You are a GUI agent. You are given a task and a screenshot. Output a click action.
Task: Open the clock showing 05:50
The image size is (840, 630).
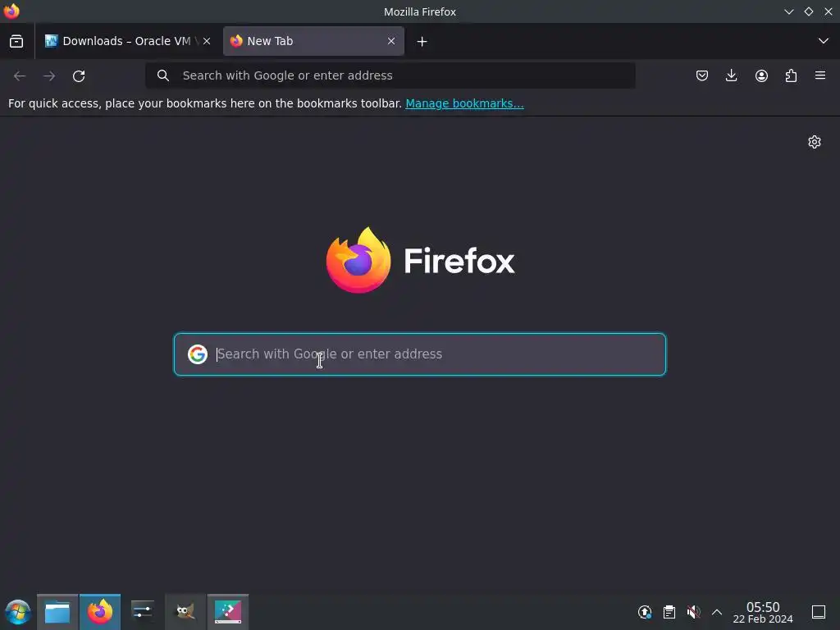click(x=763, y=612)
